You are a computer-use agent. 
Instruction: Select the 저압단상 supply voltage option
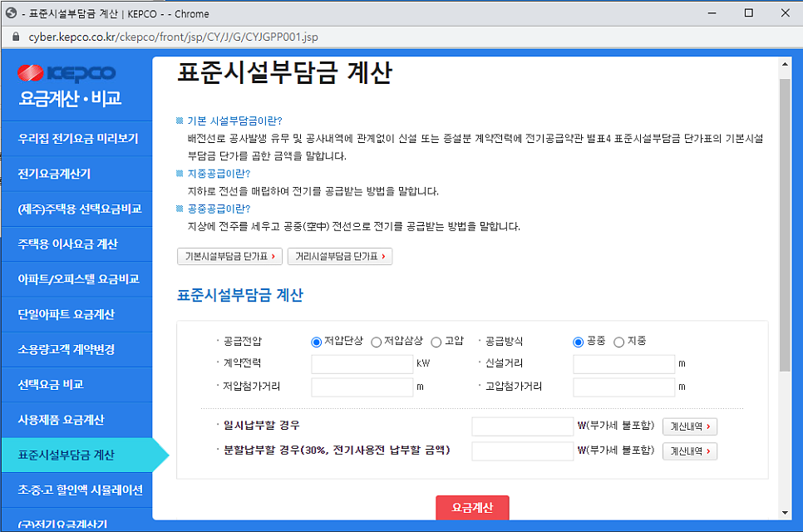point(316,341)
